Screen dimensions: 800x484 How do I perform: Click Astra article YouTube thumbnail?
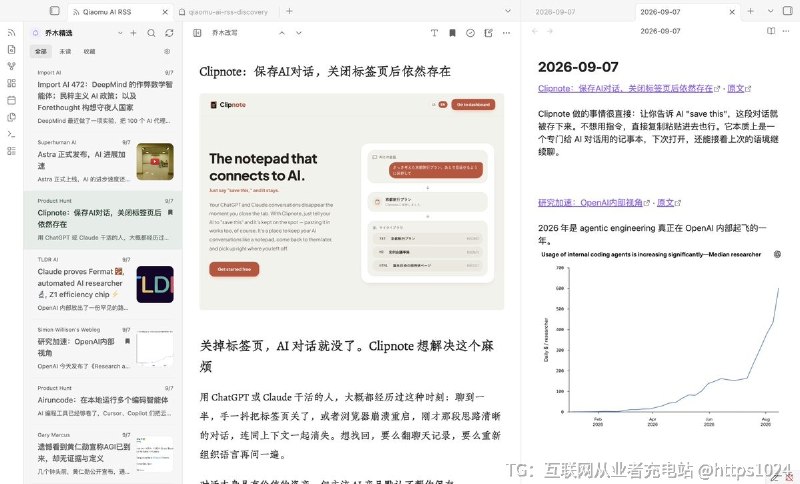click(155, 162)
